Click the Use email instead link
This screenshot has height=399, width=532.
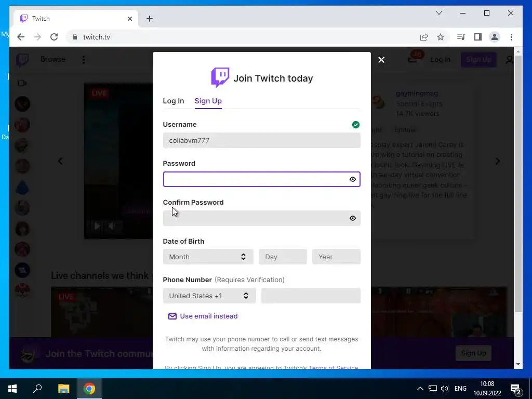(209, 316)
